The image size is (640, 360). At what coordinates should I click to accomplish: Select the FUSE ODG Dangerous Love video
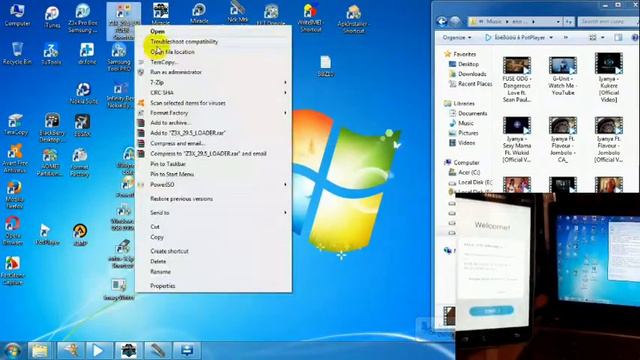coord(517,79)
